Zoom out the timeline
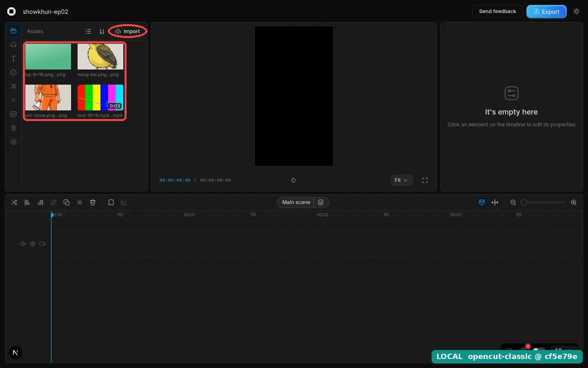This screenshot has height=368, width=588. point(513,202)
